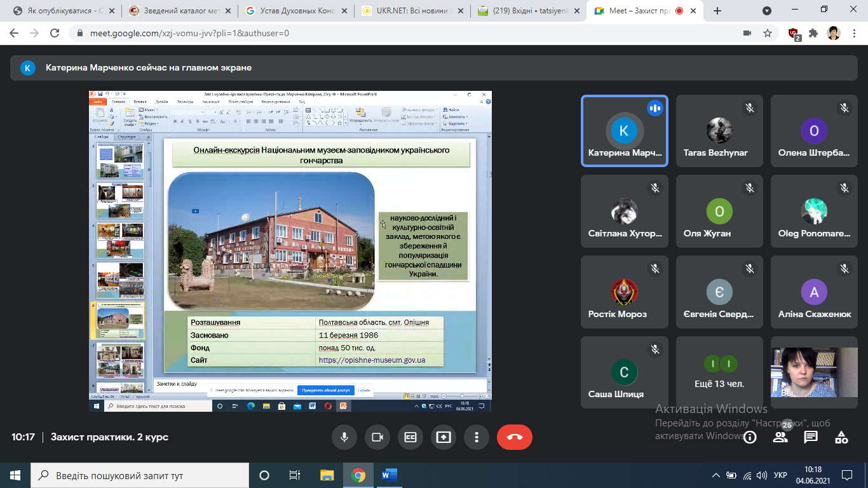Click the Windows search box on the taskbar
The width and height of the screenshot is (868, 488).
[140, 475]
